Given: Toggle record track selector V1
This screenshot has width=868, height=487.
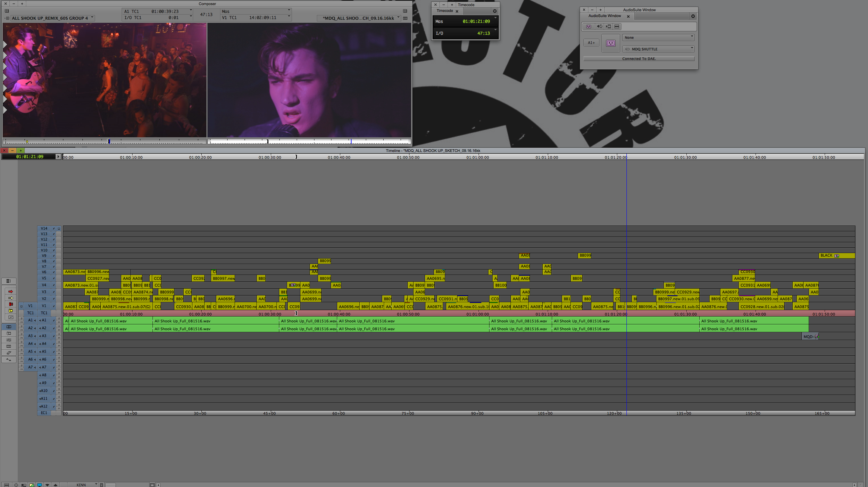Looking at the screenshot, I should (x=44, y=306).
